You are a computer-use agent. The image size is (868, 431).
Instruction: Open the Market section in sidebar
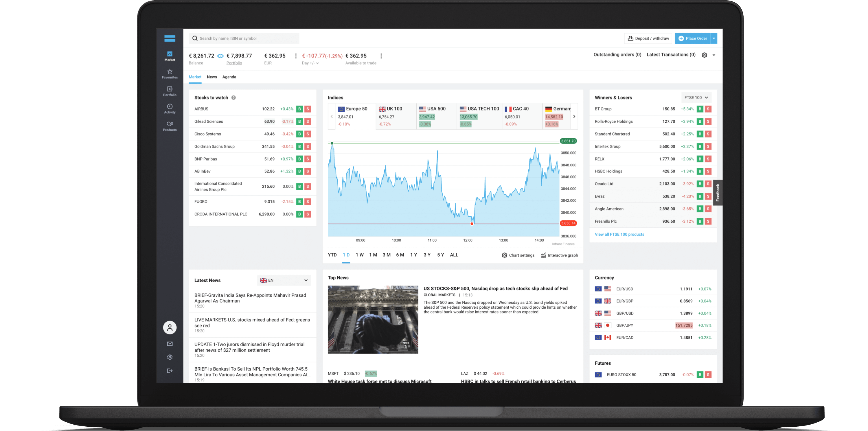[x=170, y=56]
